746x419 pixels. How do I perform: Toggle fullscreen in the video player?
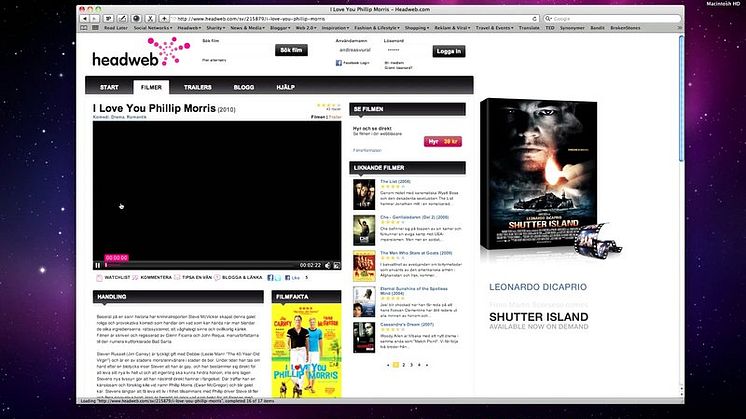pos(337,265)
